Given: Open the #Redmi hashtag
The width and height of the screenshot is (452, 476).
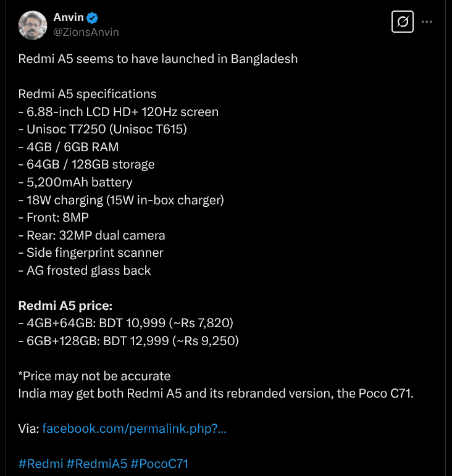Looking at the screenshot, I should pos(40,464).
